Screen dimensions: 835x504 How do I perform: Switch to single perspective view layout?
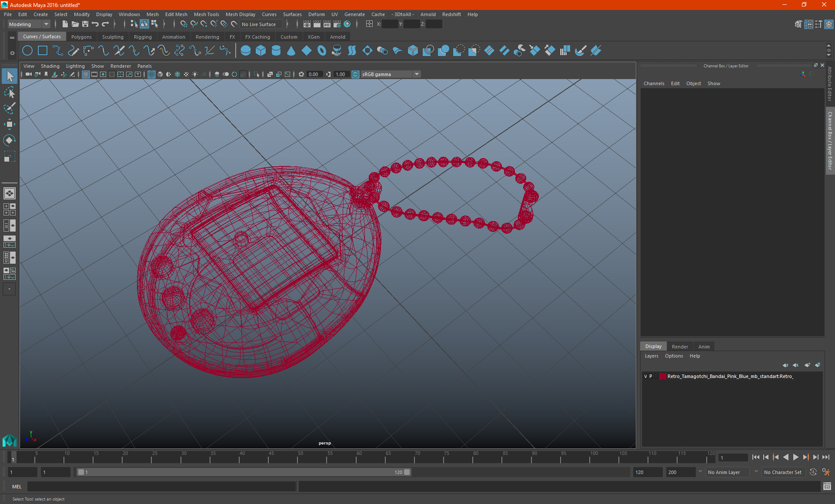[x=9, y=193]
